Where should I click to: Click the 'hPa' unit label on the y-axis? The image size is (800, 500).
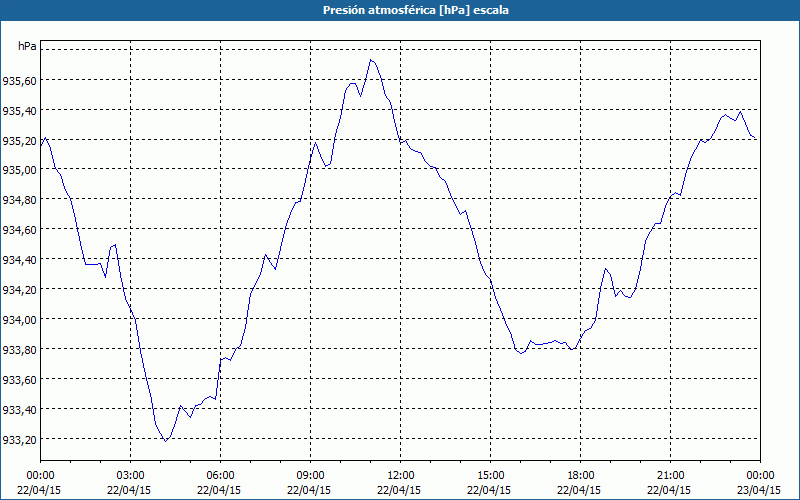(27, 46)
